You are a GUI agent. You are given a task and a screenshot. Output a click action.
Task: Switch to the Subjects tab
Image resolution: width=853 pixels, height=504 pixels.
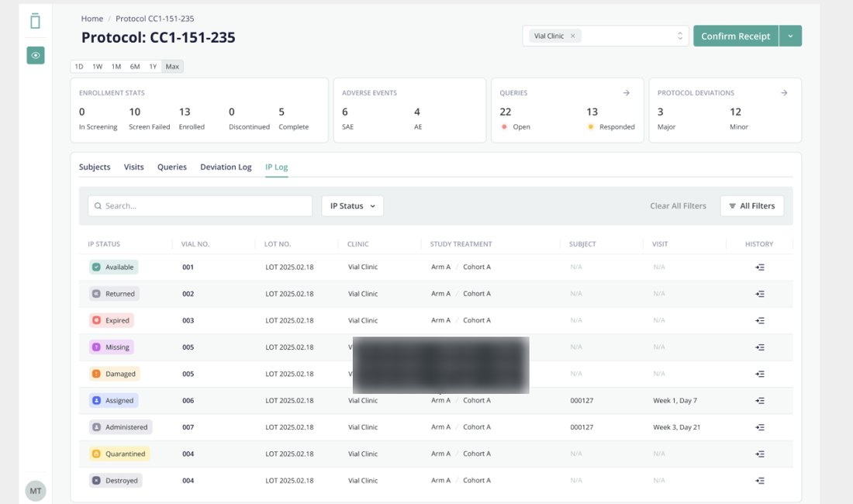tap(95, 167)
